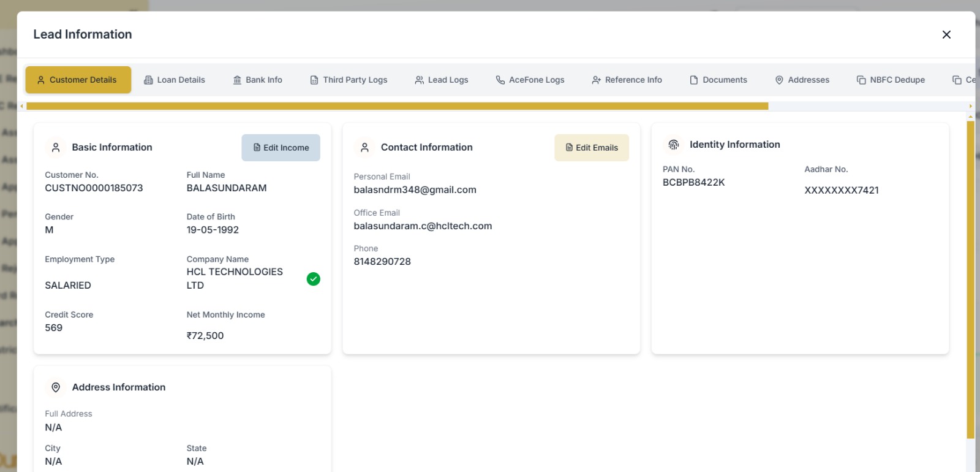Click the Aadhar number XXXXXXXX7421

[842, 191]
